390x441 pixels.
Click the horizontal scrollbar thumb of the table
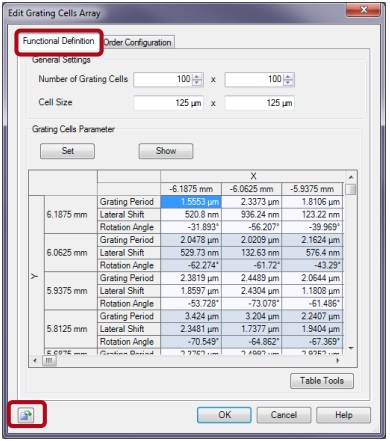(49, 360)
